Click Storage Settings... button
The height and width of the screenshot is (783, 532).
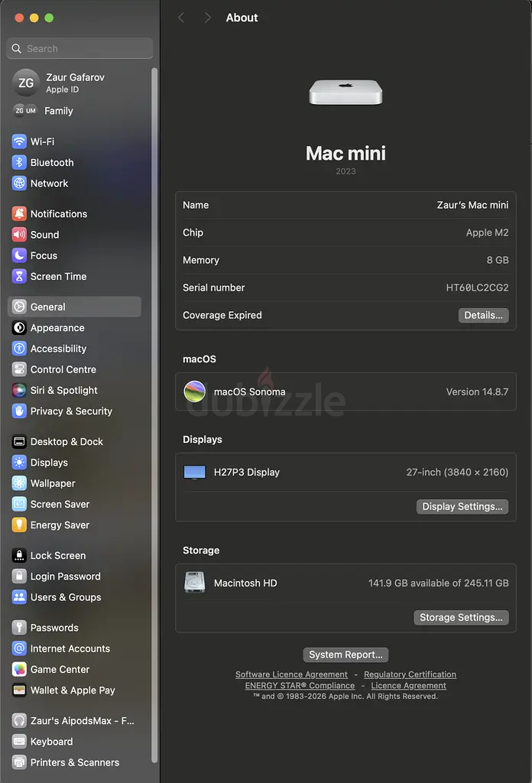[x=462, y=618]
